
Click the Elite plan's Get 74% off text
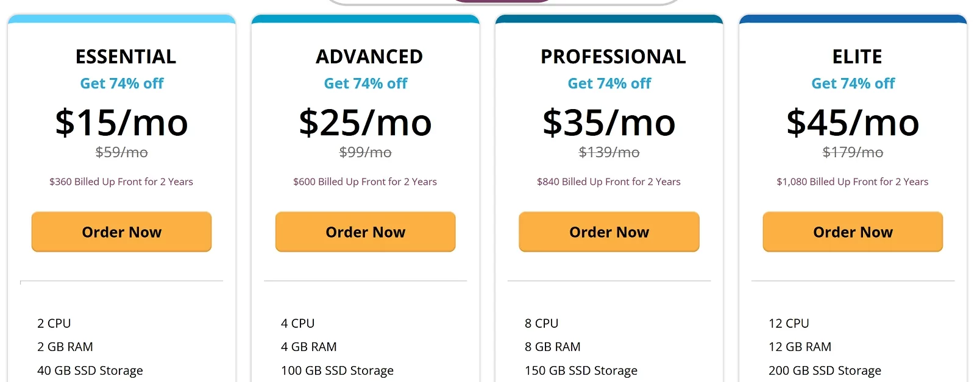tap(853, 83)
